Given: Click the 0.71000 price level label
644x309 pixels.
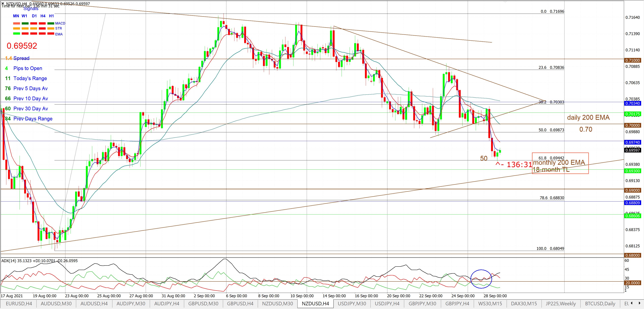Looking at the screenshot, I should (x=632, y=60).
